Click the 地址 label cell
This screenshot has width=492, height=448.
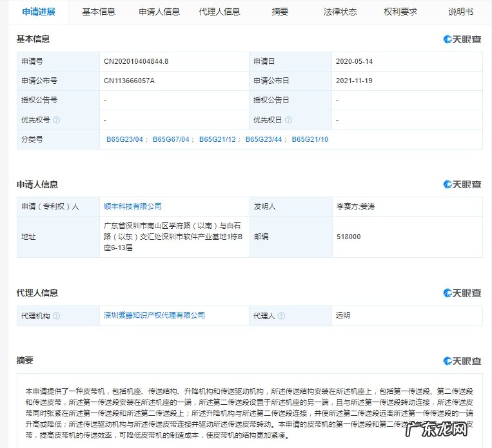(59, 237)
